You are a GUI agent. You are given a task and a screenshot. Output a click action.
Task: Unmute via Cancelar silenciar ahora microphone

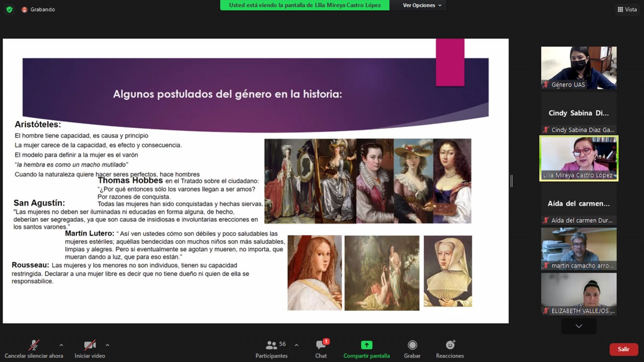[x=34, y=348]
